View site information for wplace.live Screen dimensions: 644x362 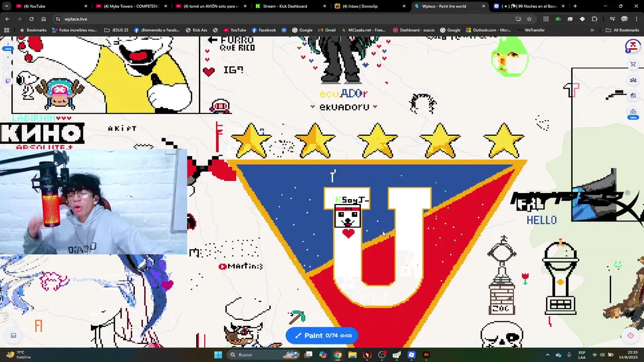tap(58, 19)
